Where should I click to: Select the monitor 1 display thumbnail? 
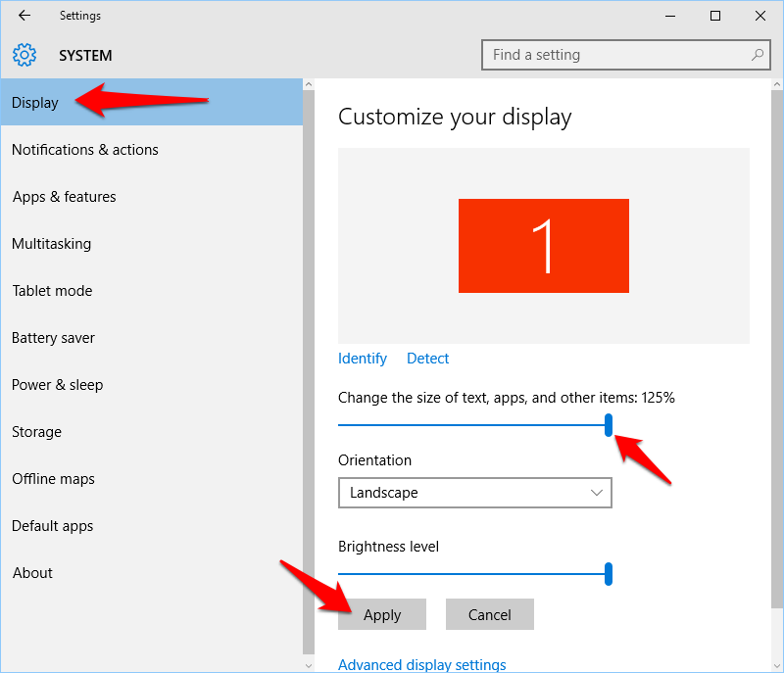pos(544,246)
